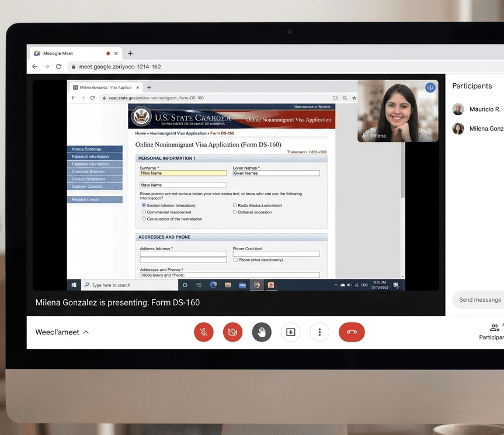This screenshot has width=504, height=435.
Task: Select Milena Gonzalez in participants list
Action: 478,129
